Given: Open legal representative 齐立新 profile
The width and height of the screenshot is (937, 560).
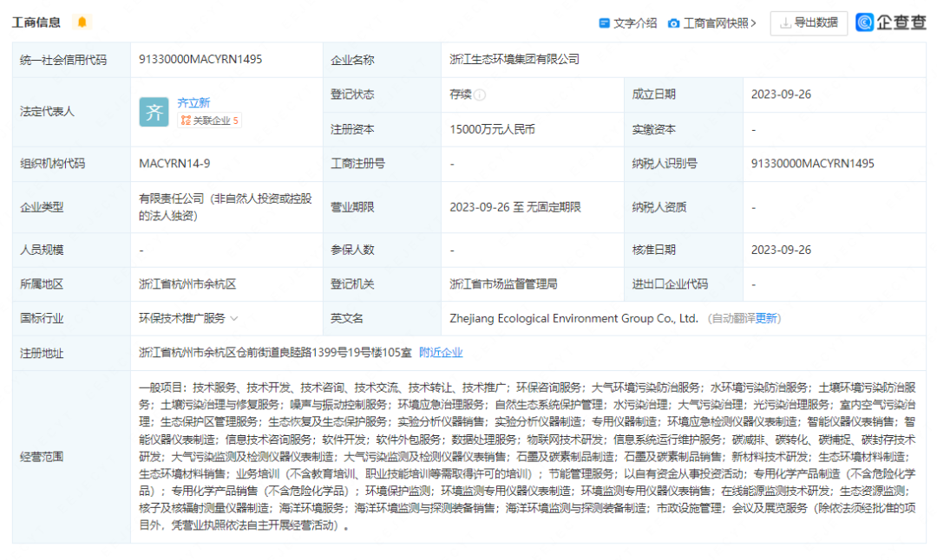Looking at the screenshot, I should 193,102.
